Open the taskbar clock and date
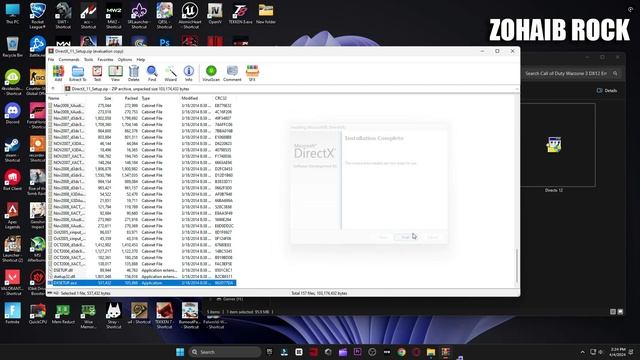This screenshot has width=640, height=360. point(618,352)
